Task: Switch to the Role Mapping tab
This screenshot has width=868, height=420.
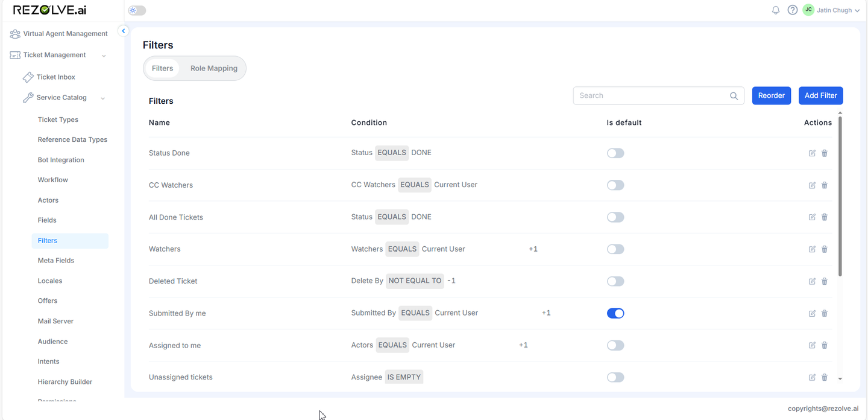Action: pos(214,68)
